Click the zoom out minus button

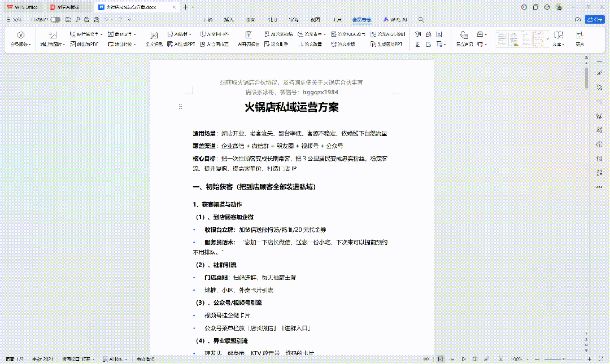537,359
